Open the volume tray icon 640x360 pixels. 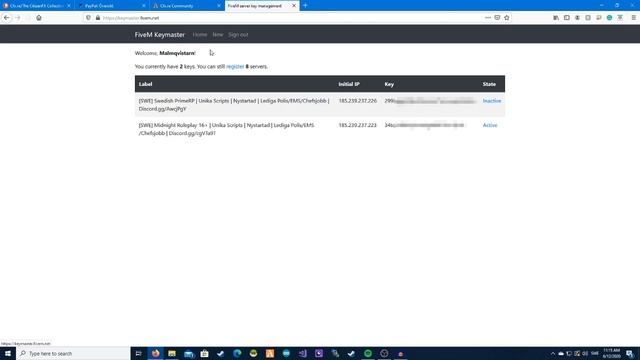click(585, 353)
